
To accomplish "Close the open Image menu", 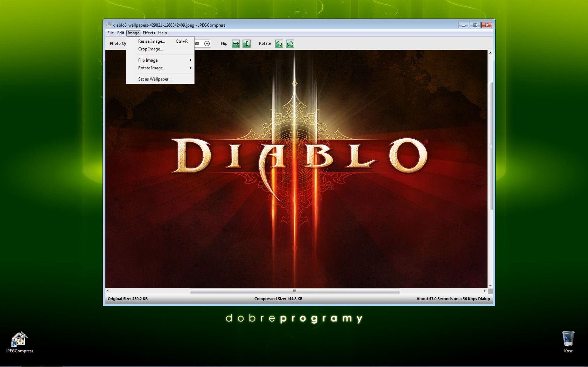I will [133, 33].
